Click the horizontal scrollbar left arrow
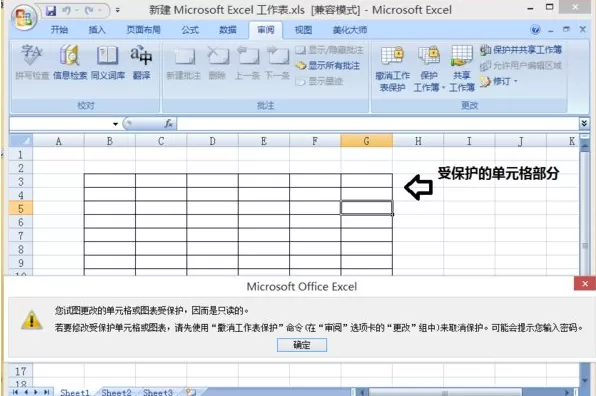 pos(362,392)
